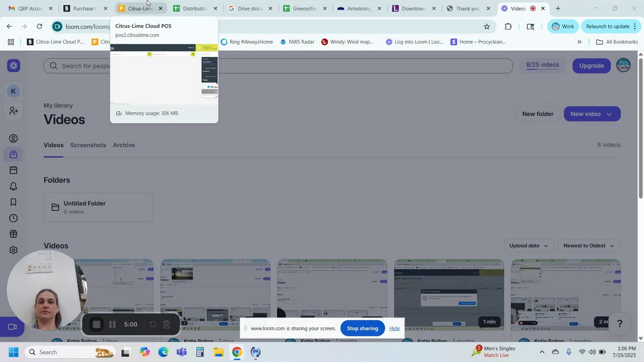Reload the current page

39,27
